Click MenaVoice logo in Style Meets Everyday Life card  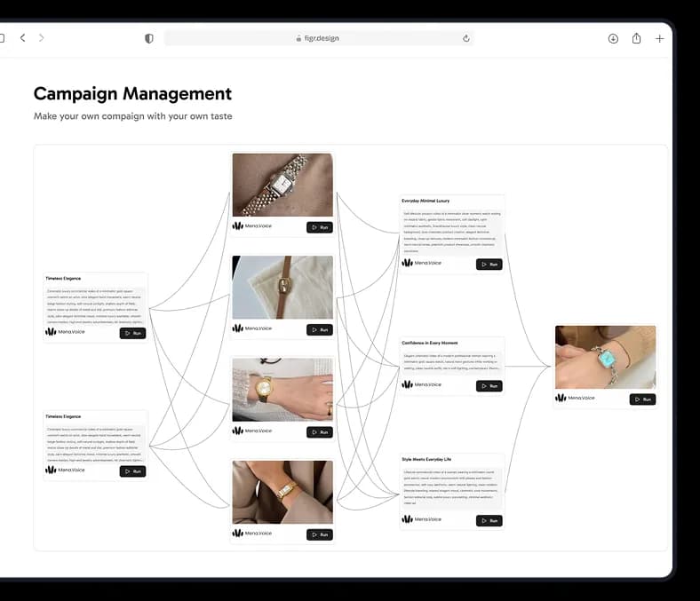(x=421, y=519)
